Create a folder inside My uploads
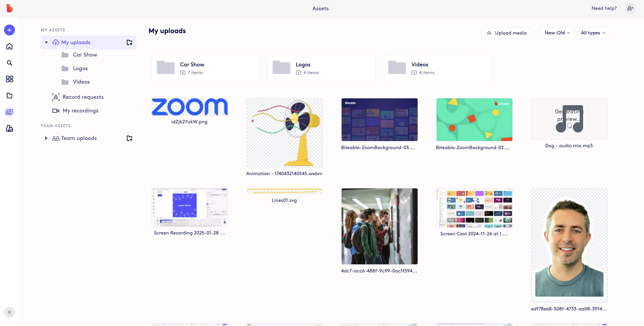This screenshot has width=644, height=326. pos(129,42)
